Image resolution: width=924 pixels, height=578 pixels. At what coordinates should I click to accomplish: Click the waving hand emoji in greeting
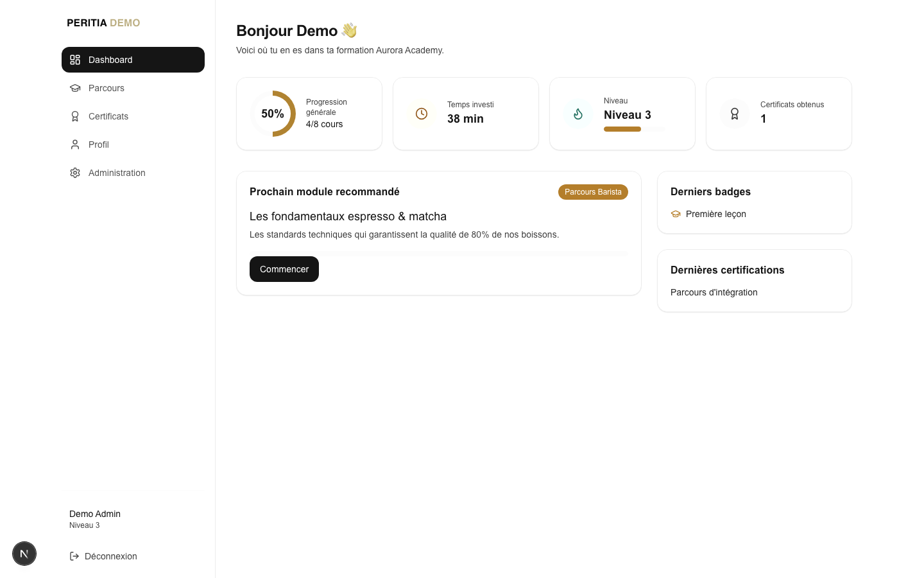pyautogui.click(x=349, y=30)
